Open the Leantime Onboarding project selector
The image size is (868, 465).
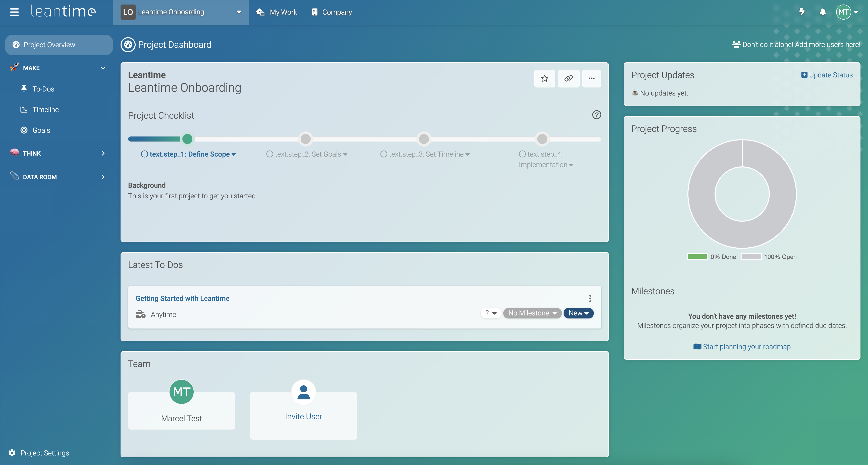[181, 12]
